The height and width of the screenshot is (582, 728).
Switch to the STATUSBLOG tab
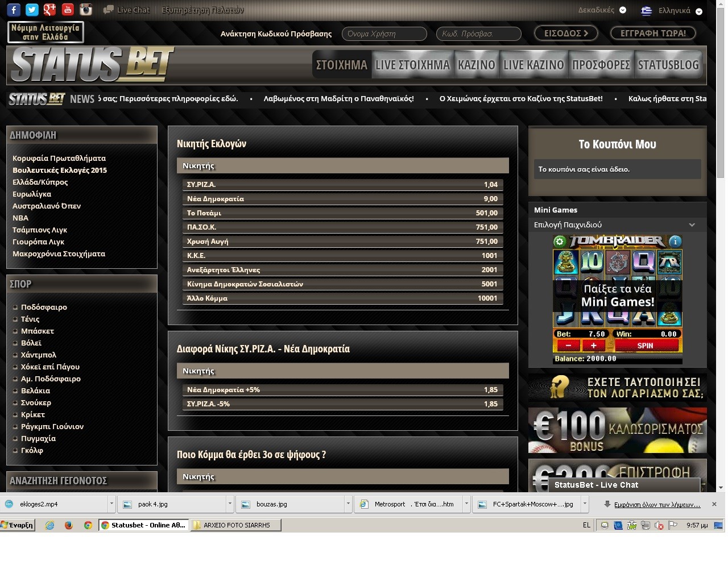click(668, 65)
